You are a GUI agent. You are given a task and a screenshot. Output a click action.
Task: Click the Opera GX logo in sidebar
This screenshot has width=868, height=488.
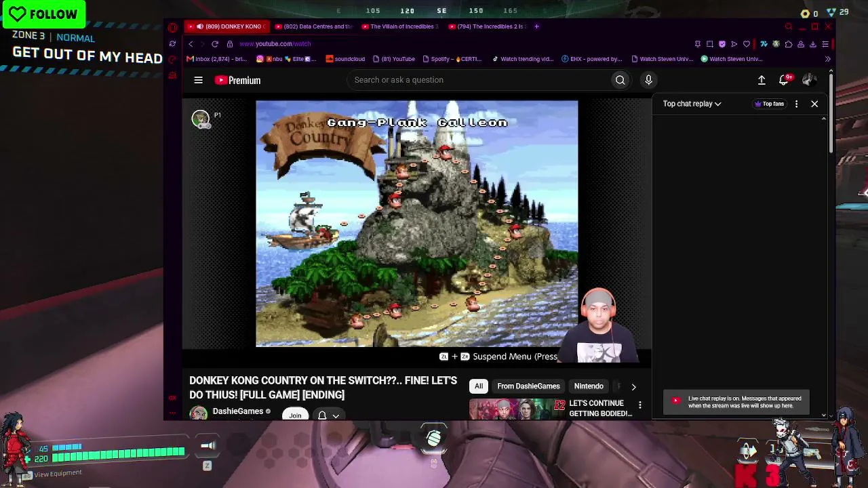172,27
